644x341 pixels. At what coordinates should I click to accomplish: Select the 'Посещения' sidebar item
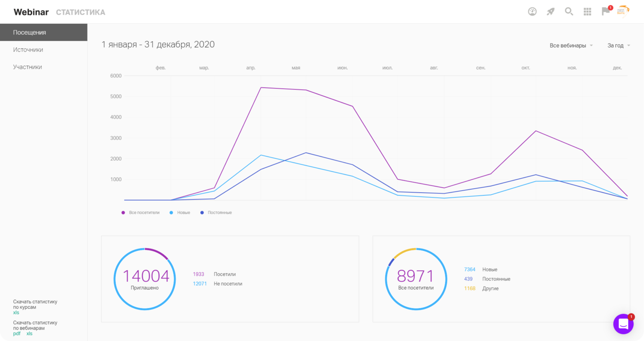point(44,32)
